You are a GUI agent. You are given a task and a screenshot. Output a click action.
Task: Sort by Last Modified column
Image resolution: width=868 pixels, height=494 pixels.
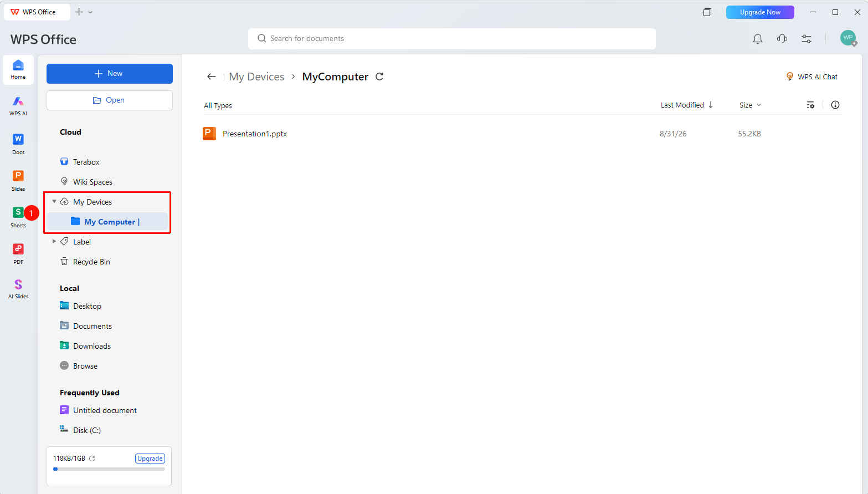687,105
